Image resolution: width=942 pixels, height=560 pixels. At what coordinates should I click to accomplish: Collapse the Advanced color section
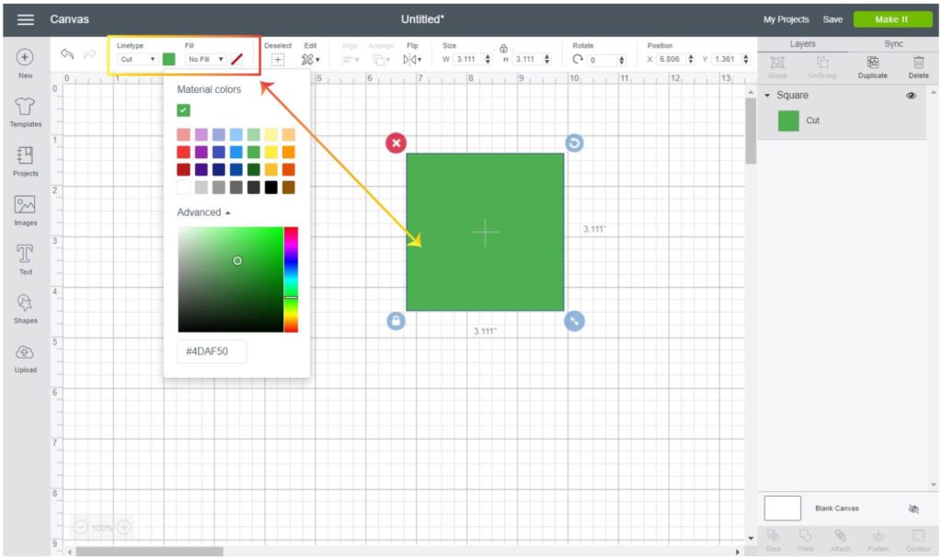203,212
